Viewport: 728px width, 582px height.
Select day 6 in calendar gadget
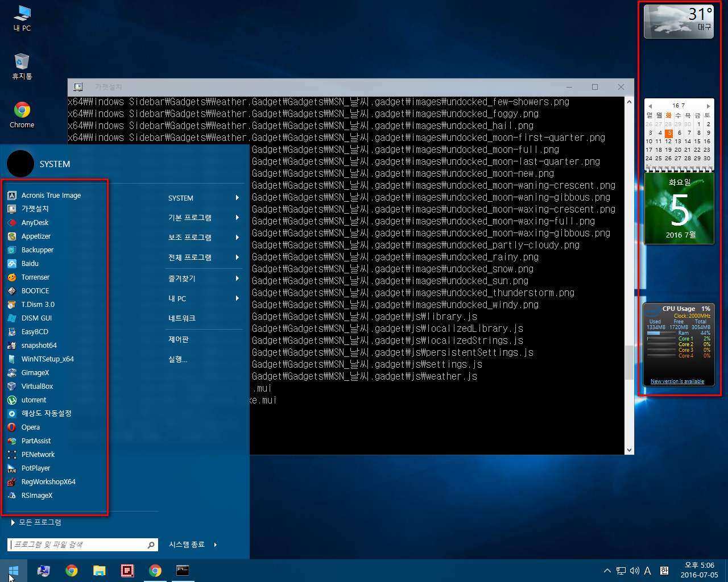tap(679, 133)
